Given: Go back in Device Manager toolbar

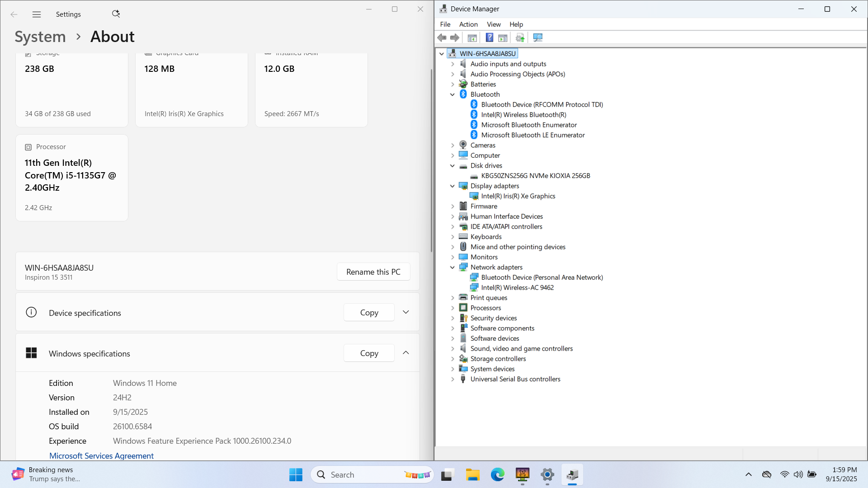Looking at the screenshot, I should click(x=442, y=38).
